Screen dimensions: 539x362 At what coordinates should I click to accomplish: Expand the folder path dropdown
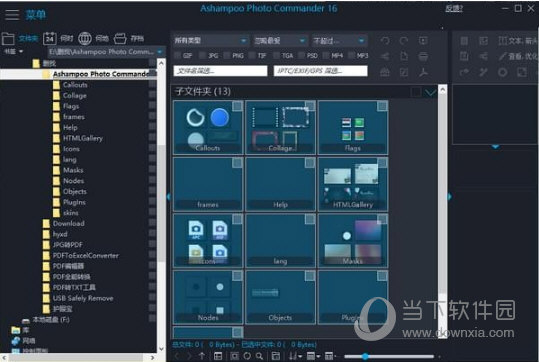pos(160,52)
